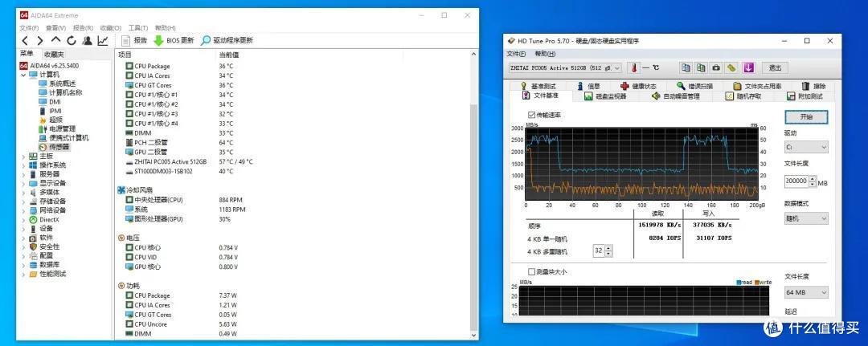Expand the 网络设备 tree node
This screenshot has height=346, width=868.
(24, 210)
